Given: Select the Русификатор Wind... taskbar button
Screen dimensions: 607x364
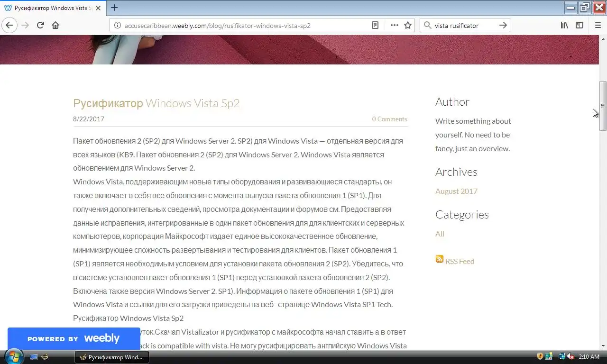Looking at the screenshot, I should 112,357.
